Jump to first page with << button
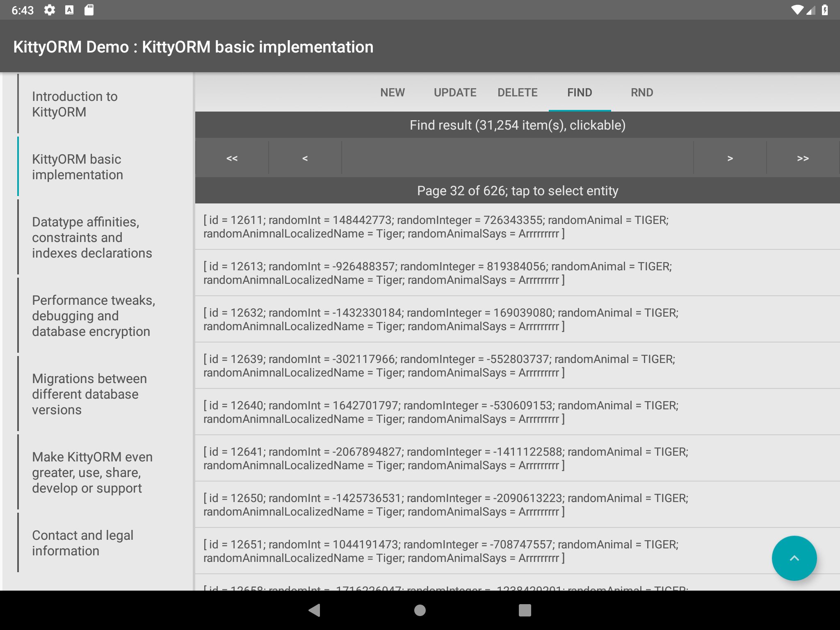 pyautogui.click(x=232, y=158)
